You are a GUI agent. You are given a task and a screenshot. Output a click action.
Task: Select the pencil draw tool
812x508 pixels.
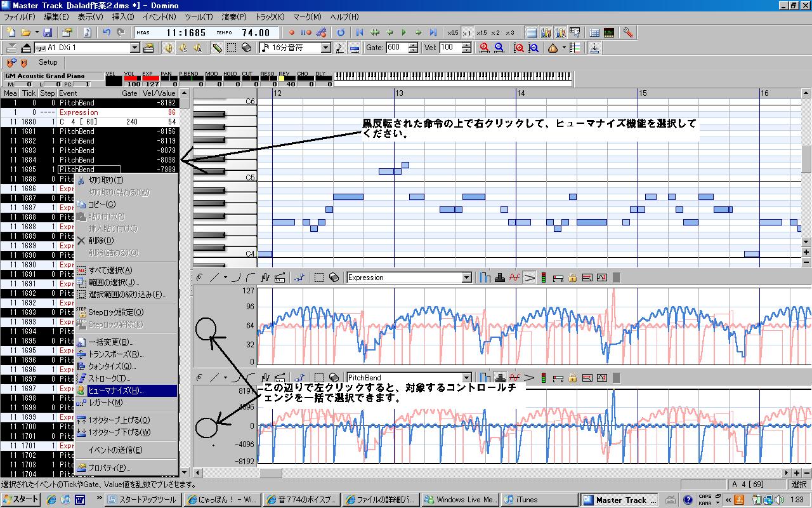coord(217,48)
